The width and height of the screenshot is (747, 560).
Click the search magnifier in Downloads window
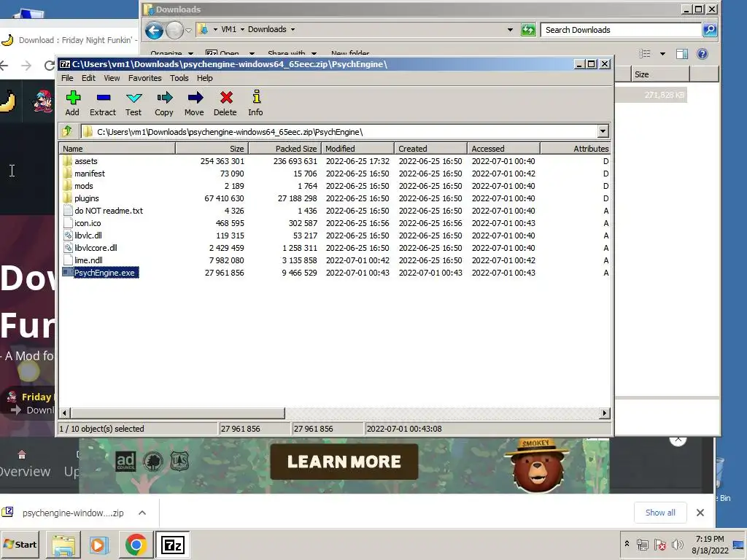(x=710, y=29)
